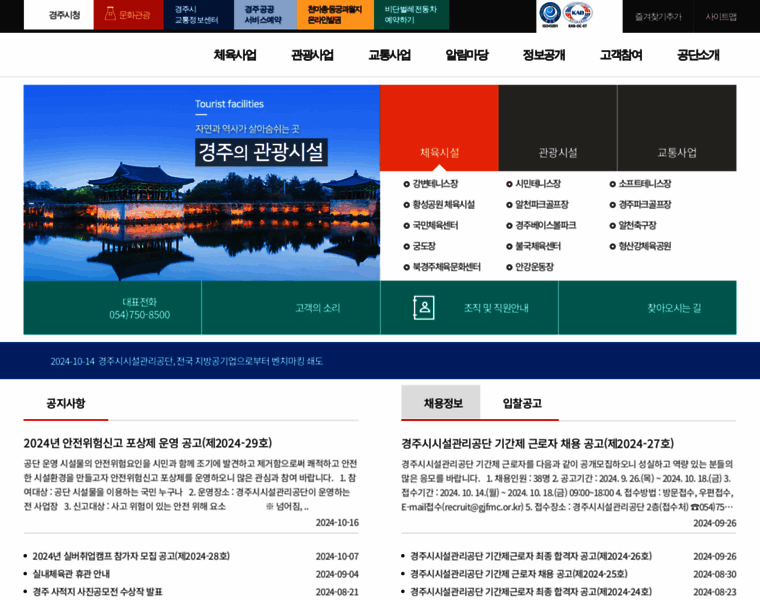Image resolution: width=760 pixels, height=600 pixels.
Task: Select the 채용정보 tab
Action: click(441, 403)
